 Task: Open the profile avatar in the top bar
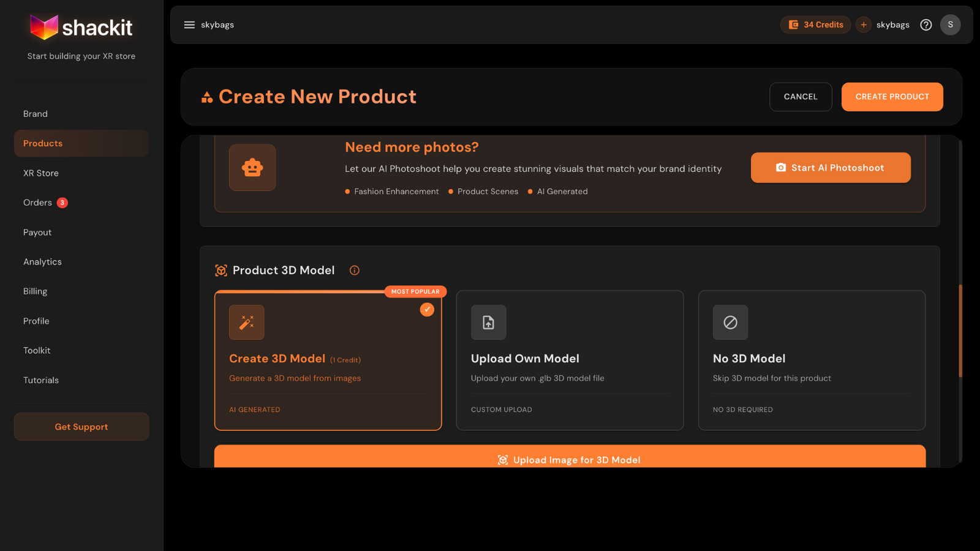click(x=950, y=24)
